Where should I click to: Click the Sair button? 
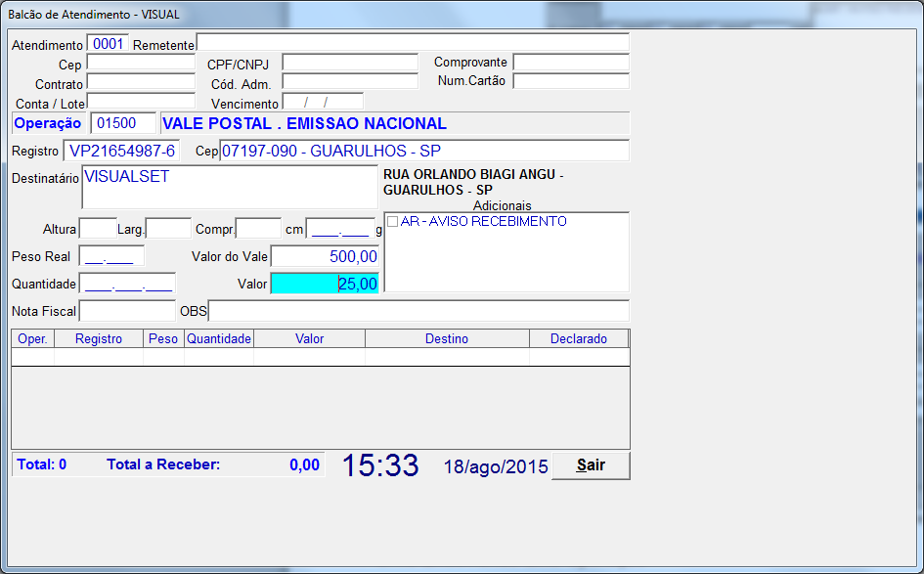(591, 465)
